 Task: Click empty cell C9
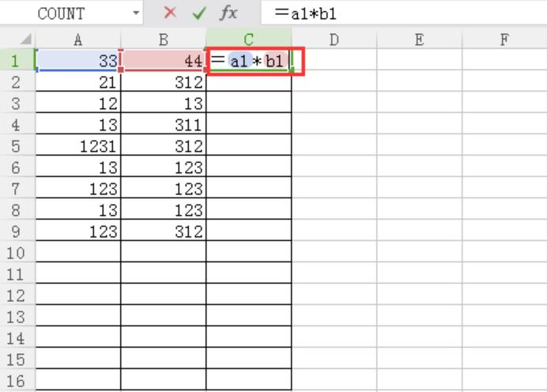(249, 230)
